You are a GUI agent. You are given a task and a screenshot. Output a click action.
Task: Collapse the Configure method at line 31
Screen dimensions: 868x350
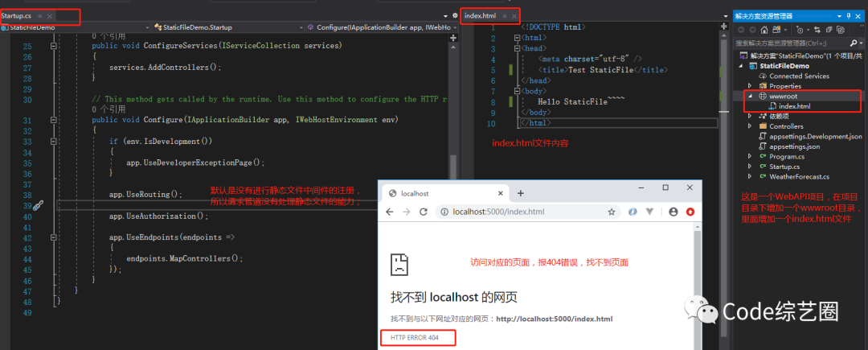[x=54, y=120]
